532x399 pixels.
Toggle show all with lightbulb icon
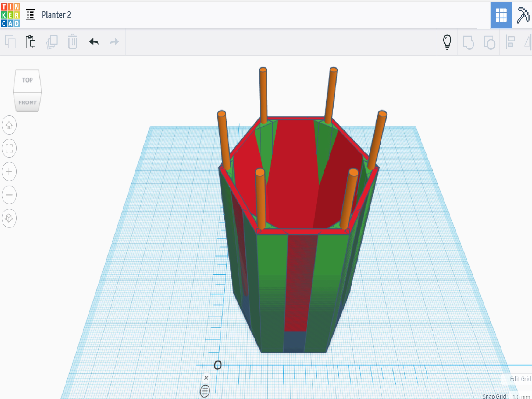tap(447, 42)
